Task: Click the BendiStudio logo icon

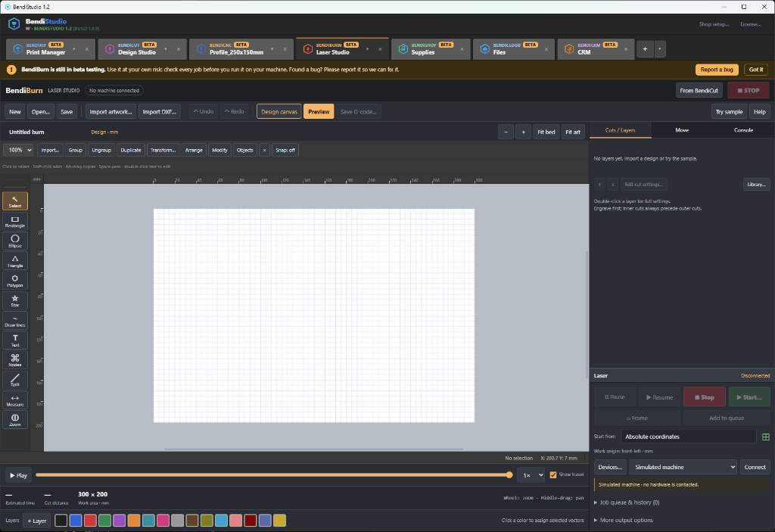Action: click(x=14, y=23)
